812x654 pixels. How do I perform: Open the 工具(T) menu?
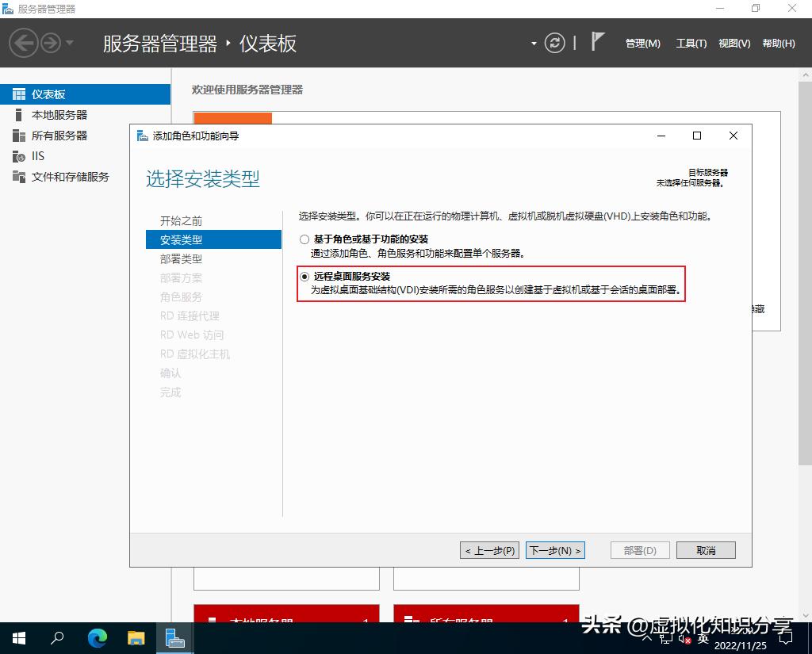click(x=691, y=44)
